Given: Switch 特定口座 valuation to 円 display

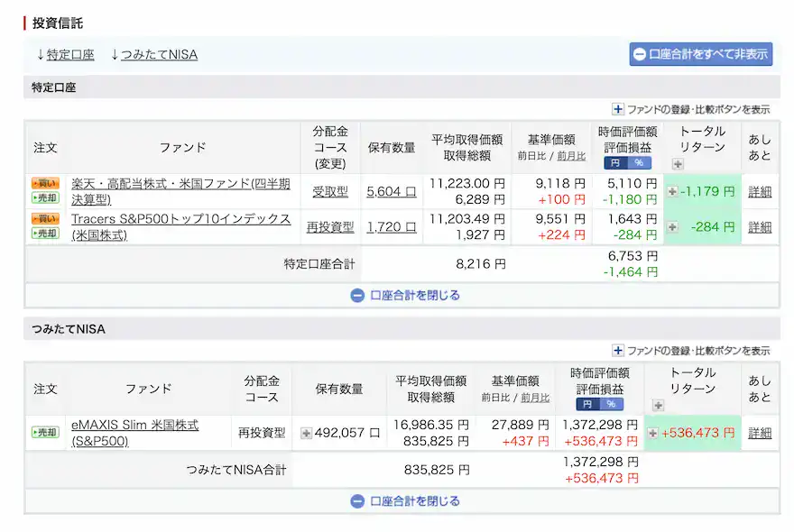Looking at the screenshot, I should click(615, 163).
